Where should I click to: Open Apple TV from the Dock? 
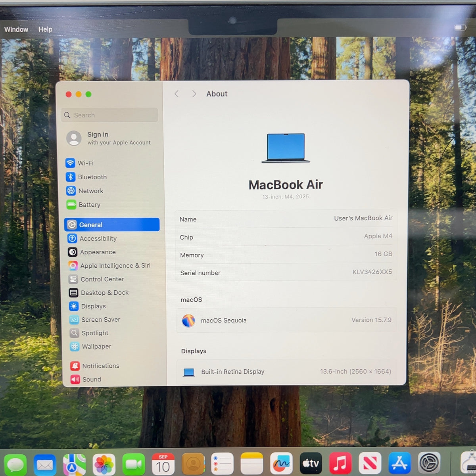pyautogui.click(x=311, y=463)
